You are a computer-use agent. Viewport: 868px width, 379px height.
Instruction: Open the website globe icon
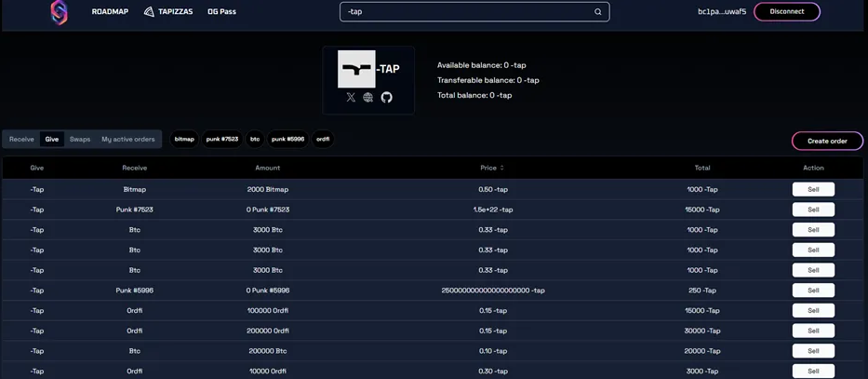click(368, 97)
